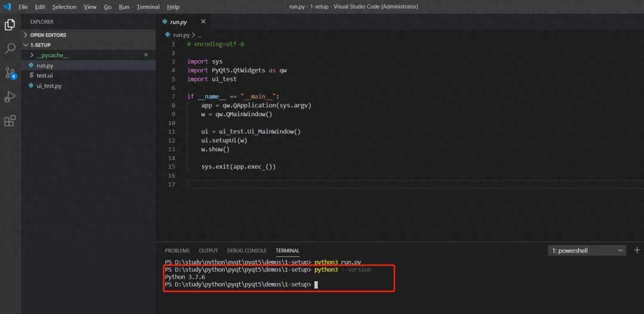Open the Selection menu
The width and height of the screenshot is (644, 314).
click(64, 7)
